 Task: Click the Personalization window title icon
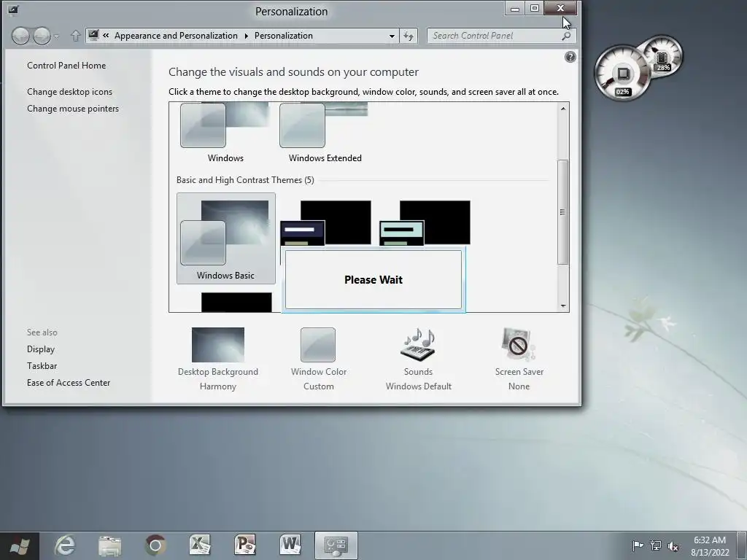(13, 9)
